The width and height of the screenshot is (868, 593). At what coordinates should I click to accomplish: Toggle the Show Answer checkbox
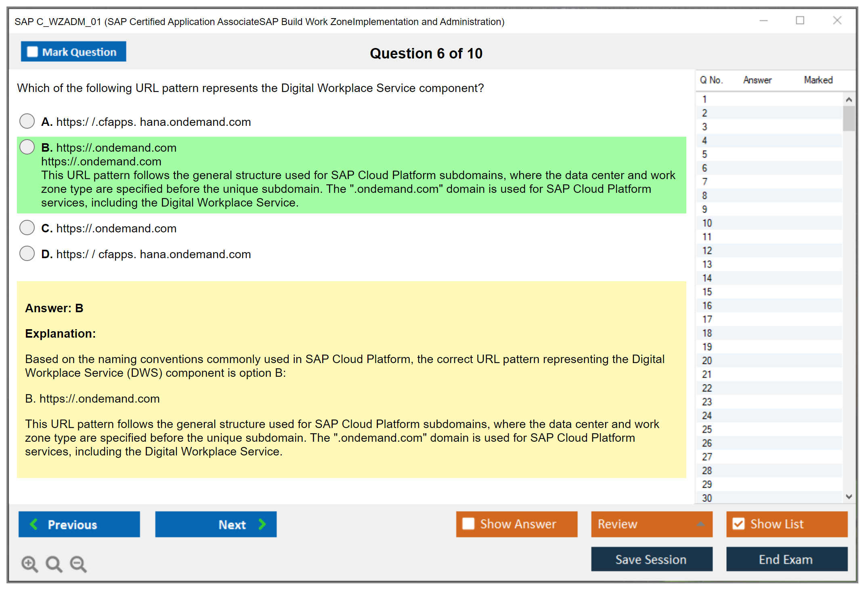pos(468,524)
